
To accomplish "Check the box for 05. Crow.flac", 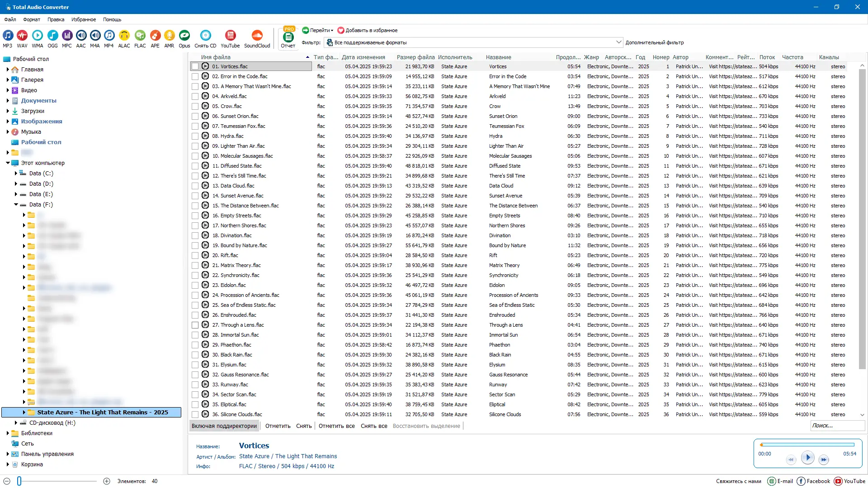I will pyautogui.click(x=195, y=107).
